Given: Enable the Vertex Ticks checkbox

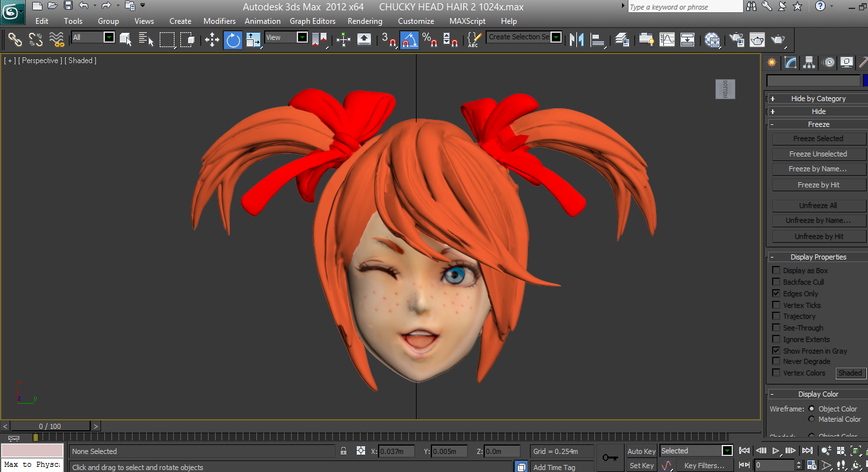Looking at the screenshot, I should tap(776, 305).
